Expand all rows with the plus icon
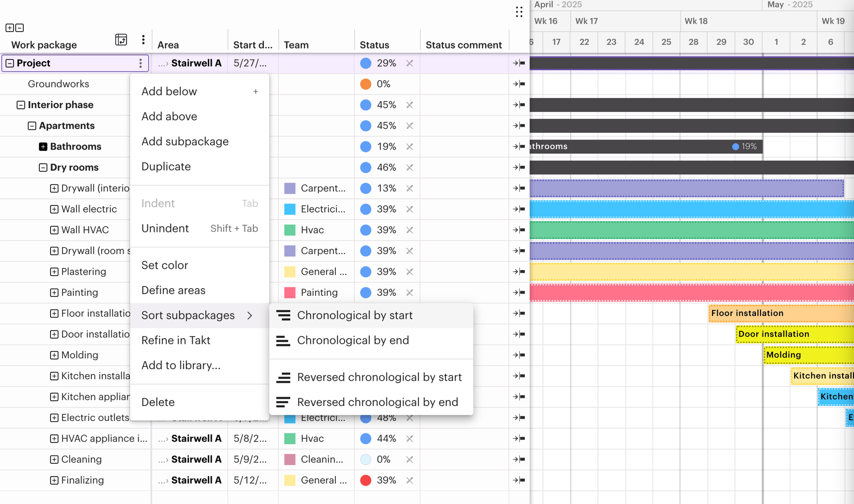Screen dimensions: 854x504 (x=9, y=27)
